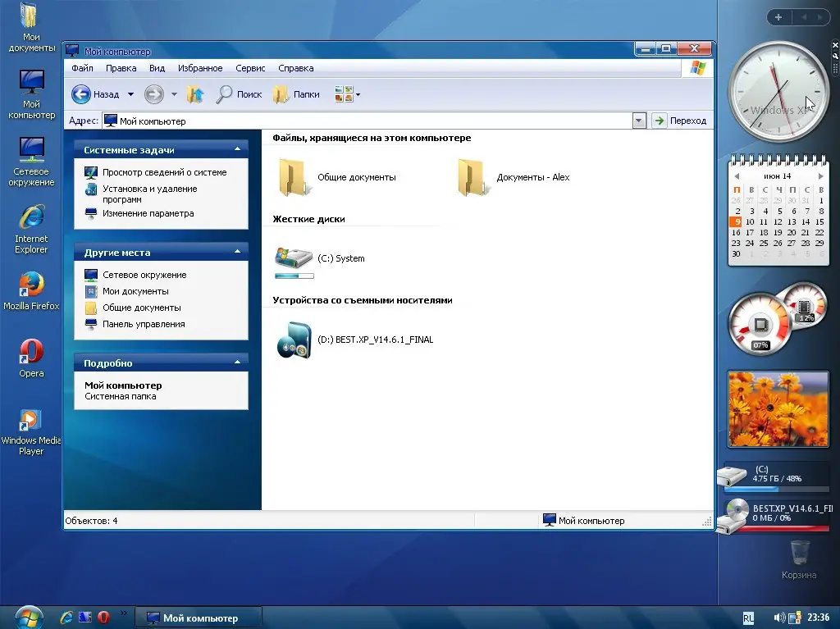Click the flower slideshow gadget picture
This screenshot has width=840, height=629.
(x=778, y=409)
